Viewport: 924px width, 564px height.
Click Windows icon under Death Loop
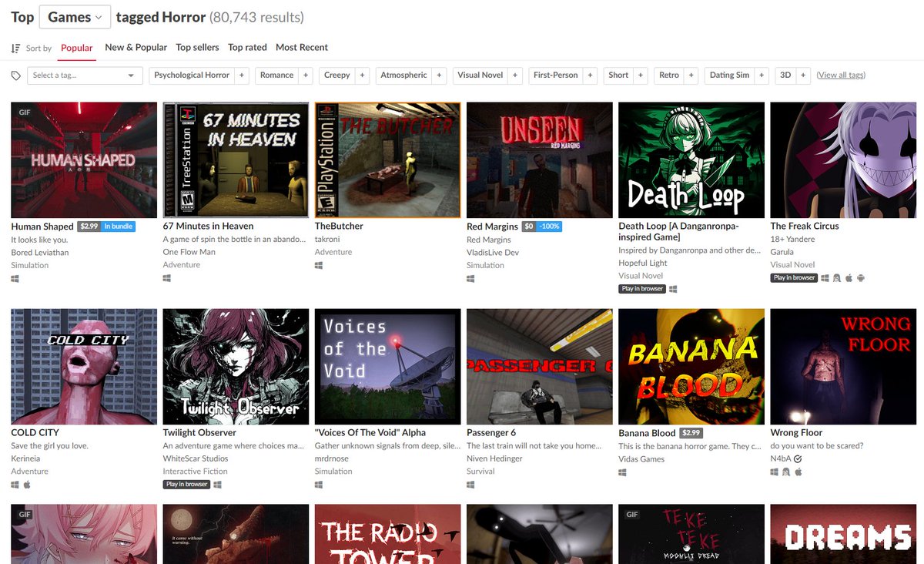673,289
